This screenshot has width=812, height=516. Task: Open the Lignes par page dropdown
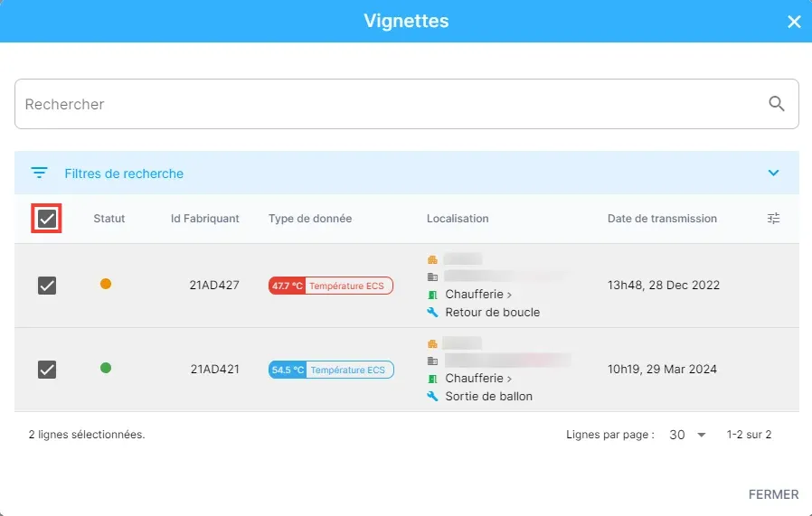688,435
